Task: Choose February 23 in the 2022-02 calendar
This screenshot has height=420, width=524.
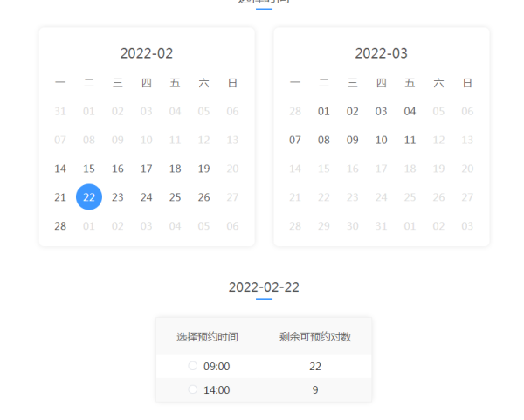Action: [x=118, y=197]
